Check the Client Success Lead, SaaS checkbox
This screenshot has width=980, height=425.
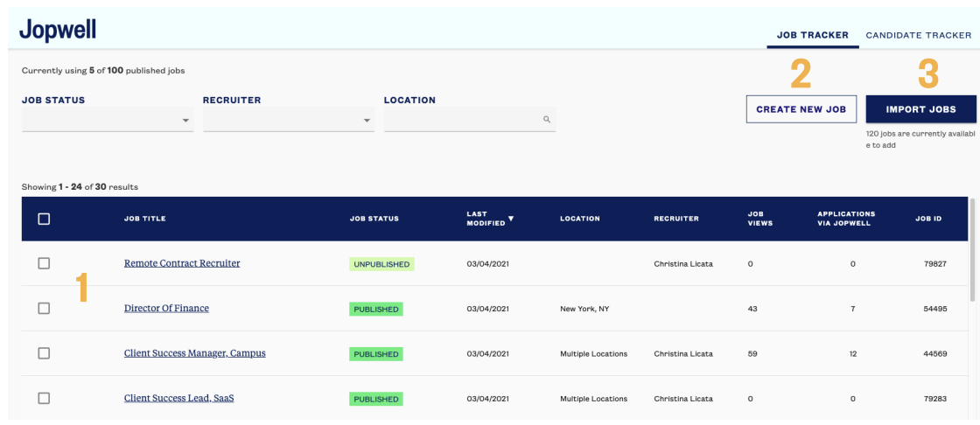pos(44,398)
